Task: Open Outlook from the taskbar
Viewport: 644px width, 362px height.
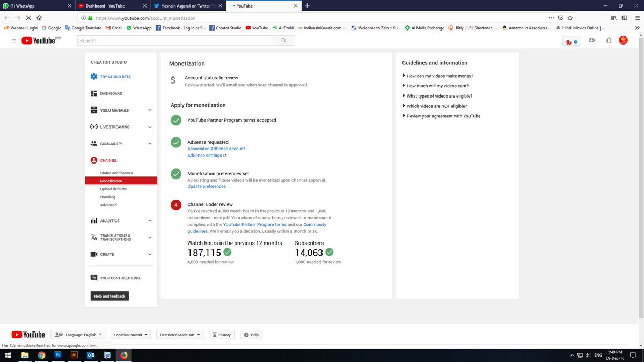Action: [91, 355]
